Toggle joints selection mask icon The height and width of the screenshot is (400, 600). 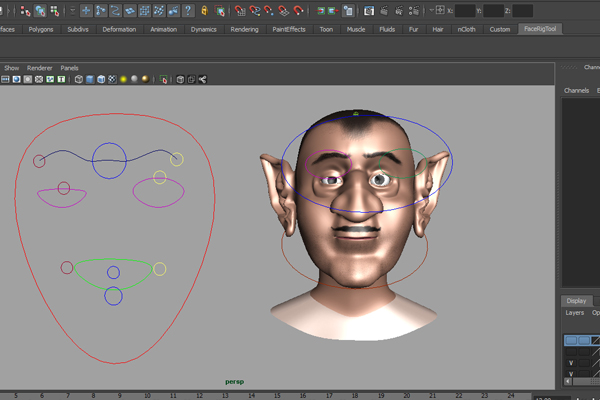(101, 11)
